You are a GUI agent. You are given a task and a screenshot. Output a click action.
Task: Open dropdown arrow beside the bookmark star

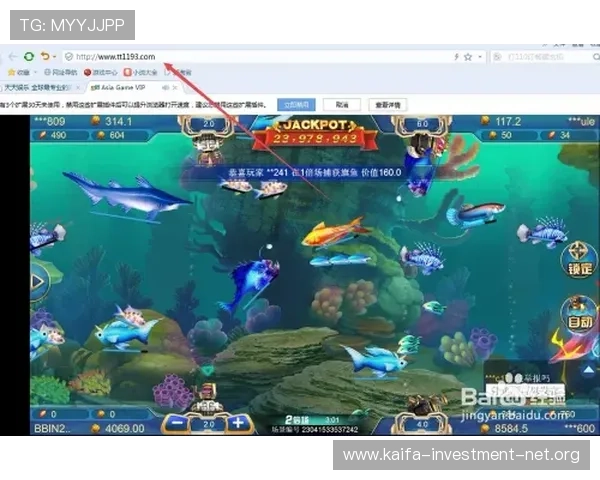coord(479,57)
